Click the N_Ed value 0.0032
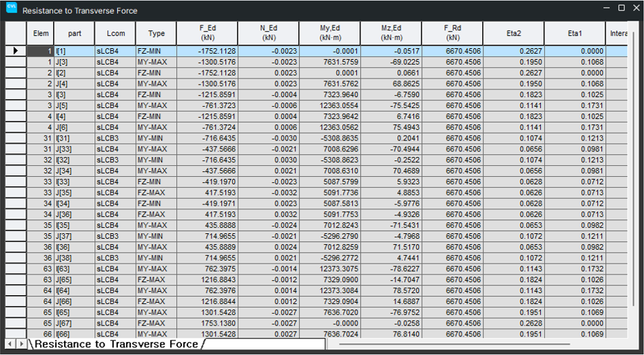The image size is (644, 355). [x=268, y=215]
